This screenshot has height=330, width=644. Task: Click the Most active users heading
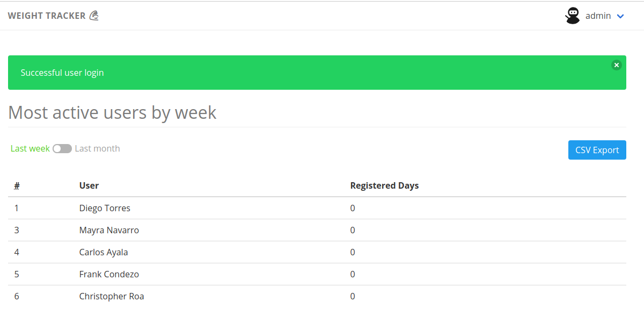point(112,112)
